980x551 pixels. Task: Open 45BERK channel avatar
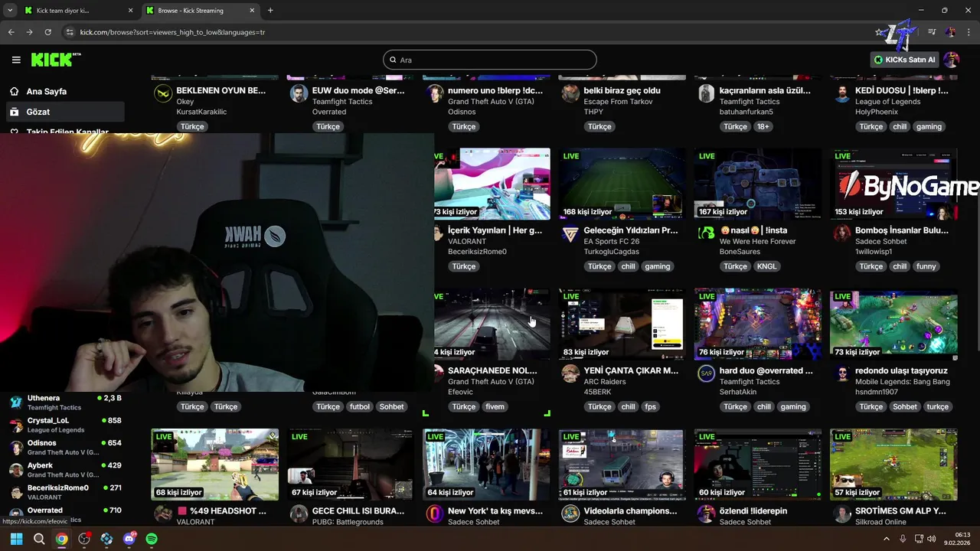point(570,373)
